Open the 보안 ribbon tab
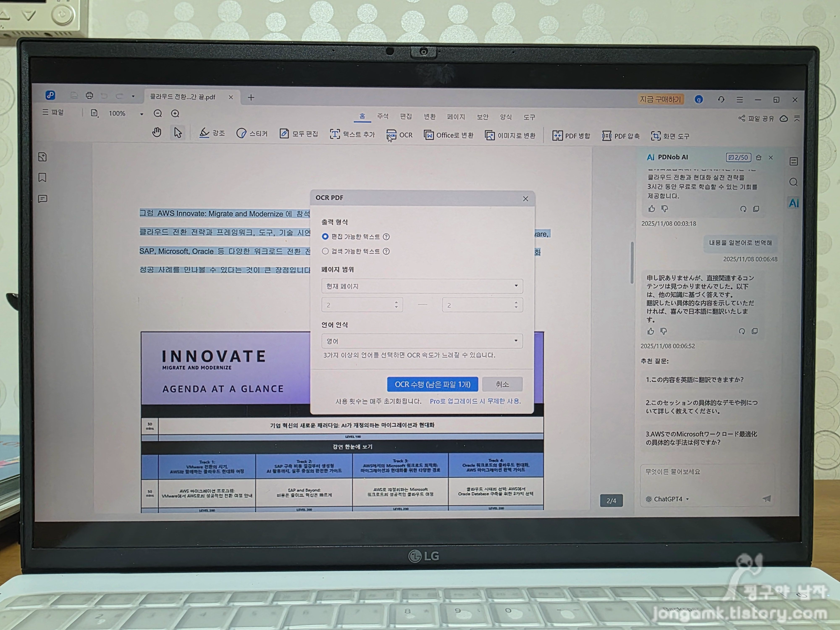 483,117
